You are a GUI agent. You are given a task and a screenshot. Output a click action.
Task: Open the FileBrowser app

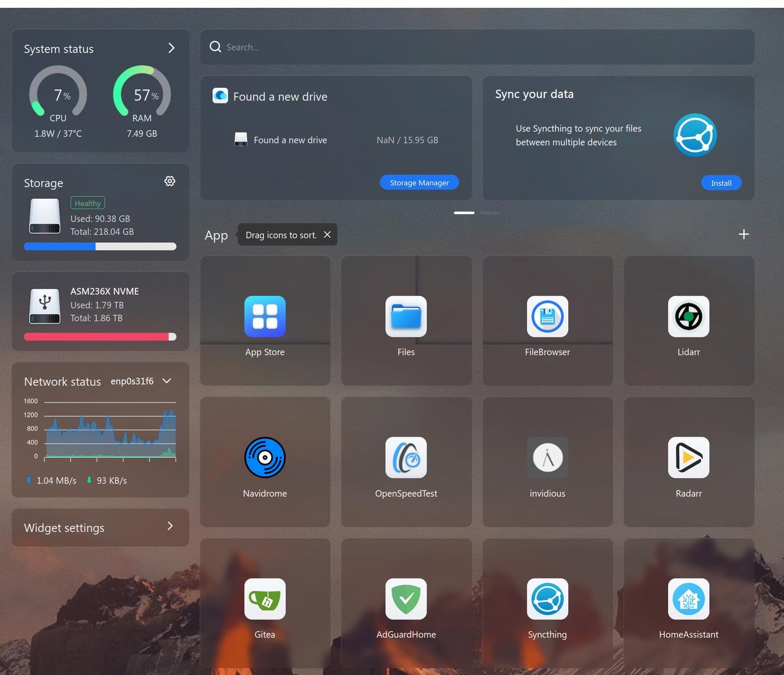[547, 317]
